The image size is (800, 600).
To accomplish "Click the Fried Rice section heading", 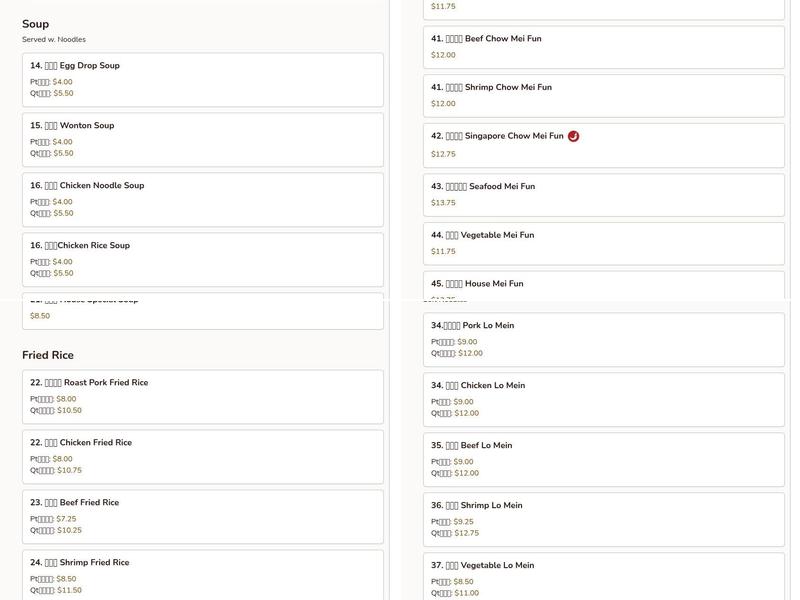I will [48, 355].
